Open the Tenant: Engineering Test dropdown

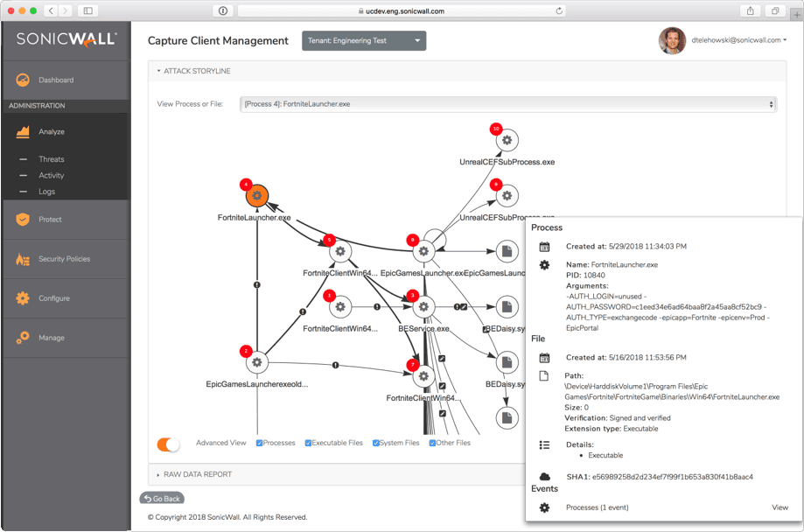364,41
